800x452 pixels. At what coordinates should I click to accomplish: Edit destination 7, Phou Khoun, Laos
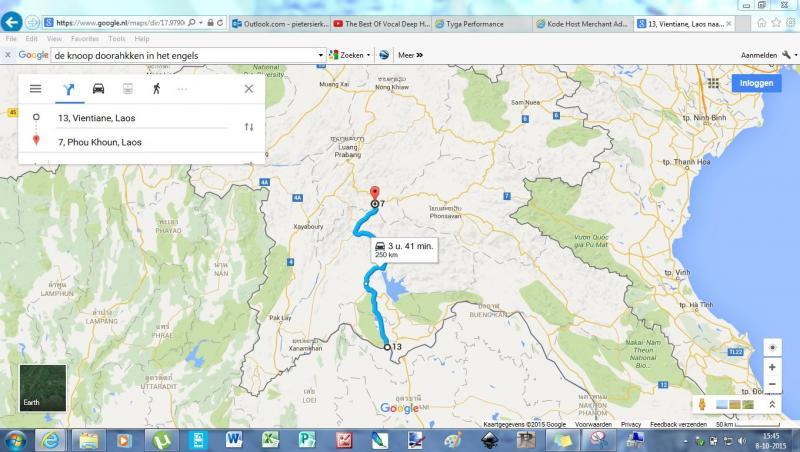143,142
